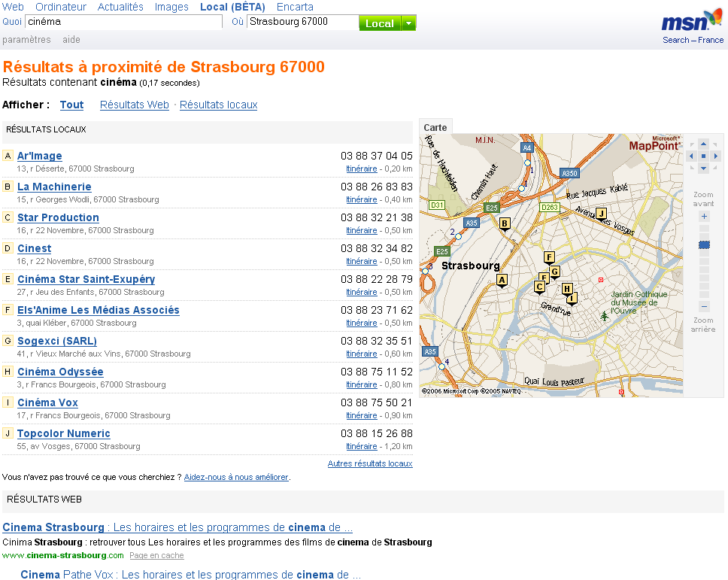Select the Carte tab above the map
728x580 pixels.
[435, 127]
